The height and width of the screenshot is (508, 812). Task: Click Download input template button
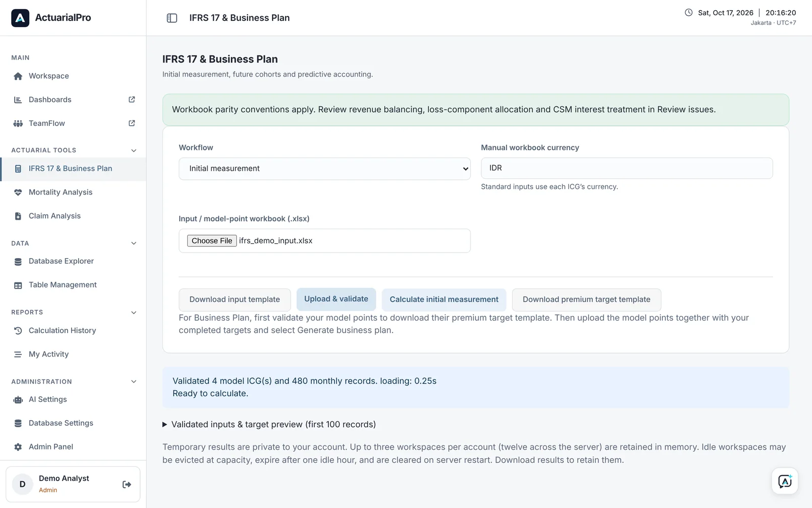[x=234, y=300]
